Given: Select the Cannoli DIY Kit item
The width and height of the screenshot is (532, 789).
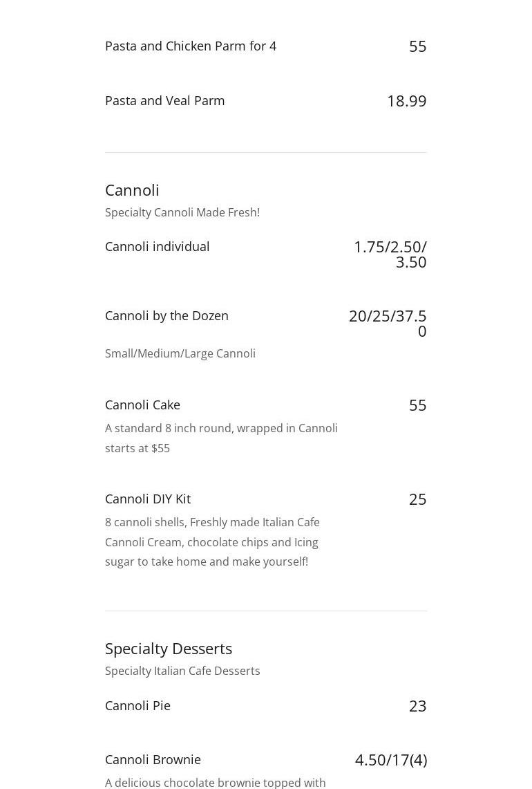Looking at the screenshot, I should pyautogui.click(x=147, y=499).
